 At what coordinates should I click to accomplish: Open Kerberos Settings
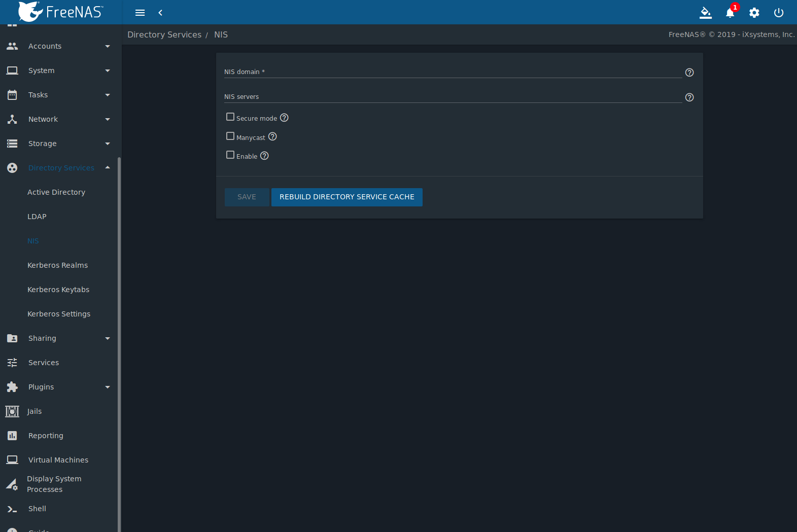pos(59,314)
